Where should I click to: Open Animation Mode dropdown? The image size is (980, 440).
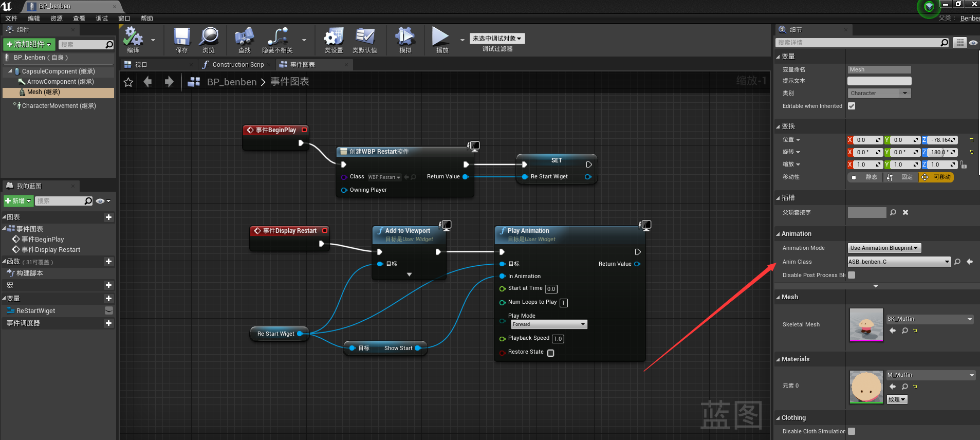(884, 248)
